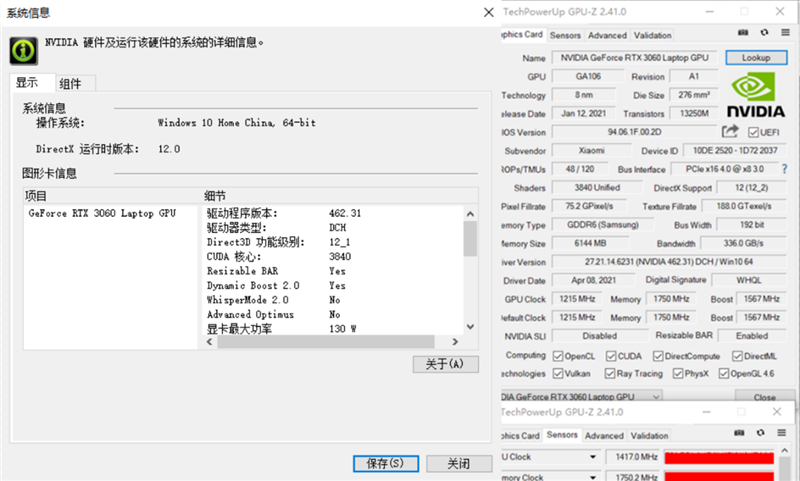The image size is (800, 481).
Task: Select GeForce RTX 3060 Laptop GPU list item
Action: [102, 213]
